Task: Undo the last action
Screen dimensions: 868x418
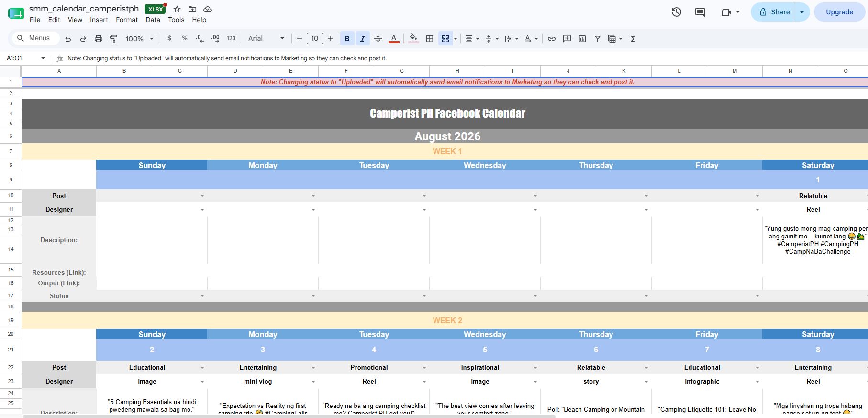Action: click(68, 39)
